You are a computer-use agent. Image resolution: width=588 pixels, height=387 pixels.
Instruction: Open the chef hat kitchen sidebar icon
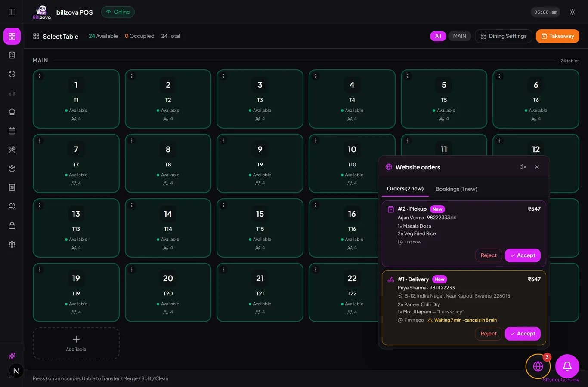pyautogui.click(x=12, y=112)
